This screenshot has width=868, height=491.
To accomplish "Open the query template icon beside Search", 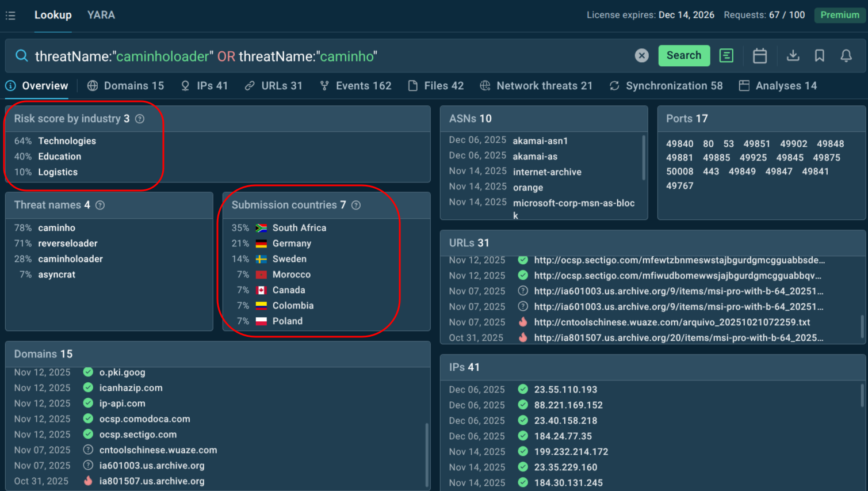I will 726,55.
